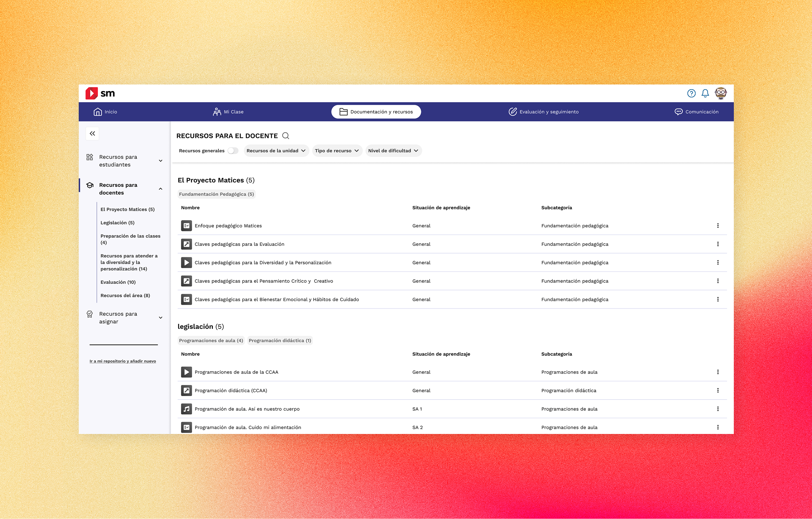Viewport: 812px width, 519px height.
Task: Select the Fundamentación Pedagógica filter chip
Action: tap(216, 194)
